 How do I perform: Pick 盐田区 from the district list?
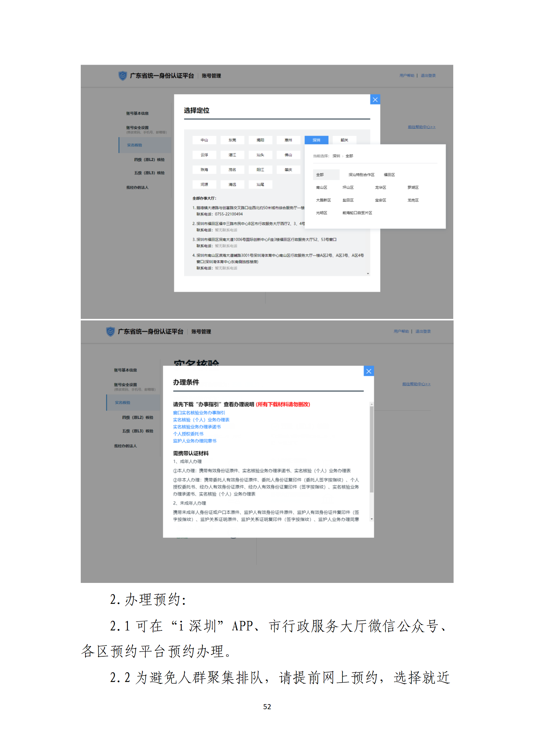[348, 200]
